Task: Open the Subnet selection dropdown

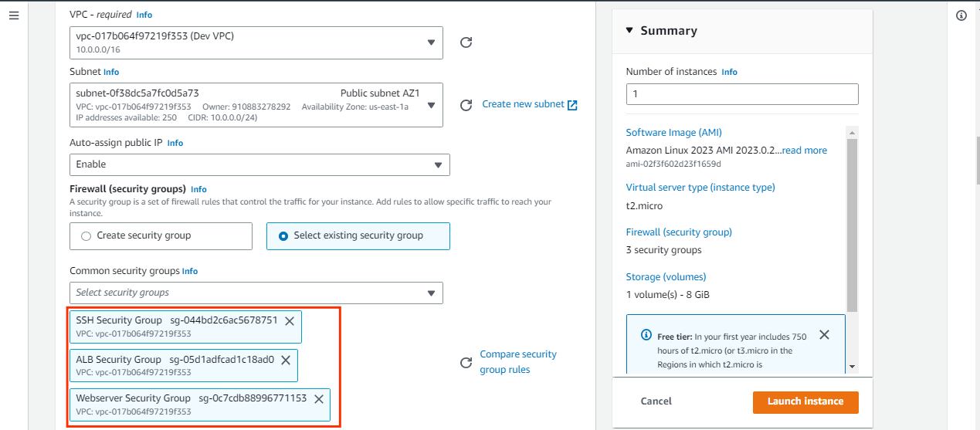Action: point(256,105)
